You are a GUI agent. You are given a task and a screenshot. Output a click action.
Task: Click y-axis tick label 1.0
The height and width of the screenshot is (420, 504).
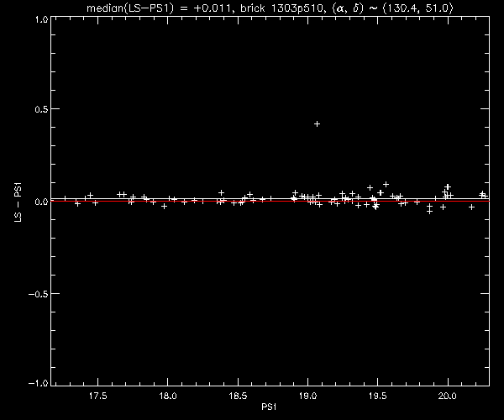click(x=41, y=19)
